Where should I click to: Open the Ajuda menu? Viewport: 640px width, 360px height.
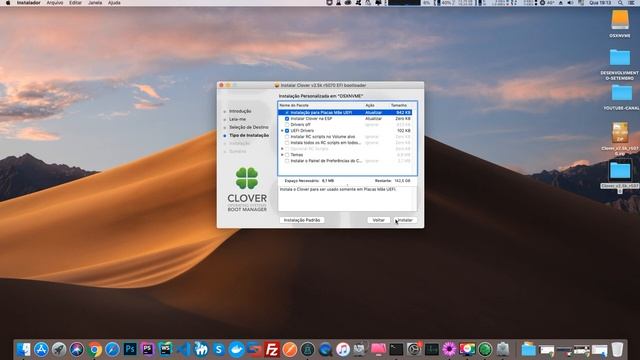tap(114, 3)
